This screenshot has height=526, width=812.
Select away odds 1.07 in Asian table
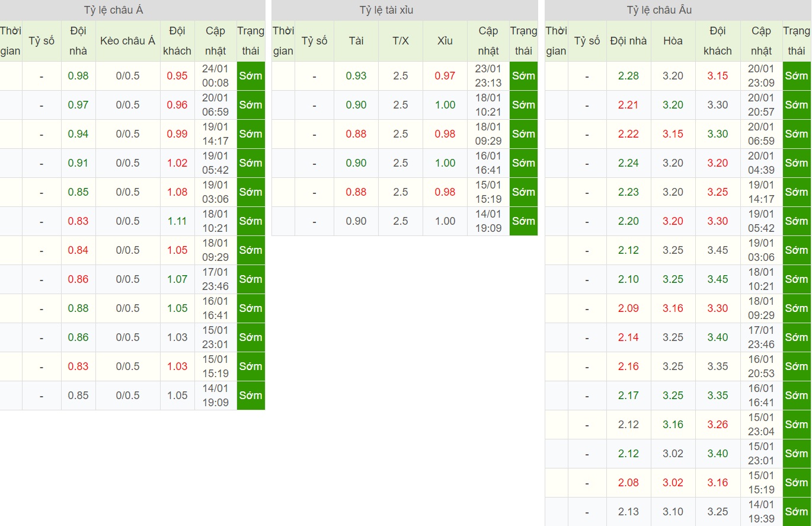tap(177, 279)
